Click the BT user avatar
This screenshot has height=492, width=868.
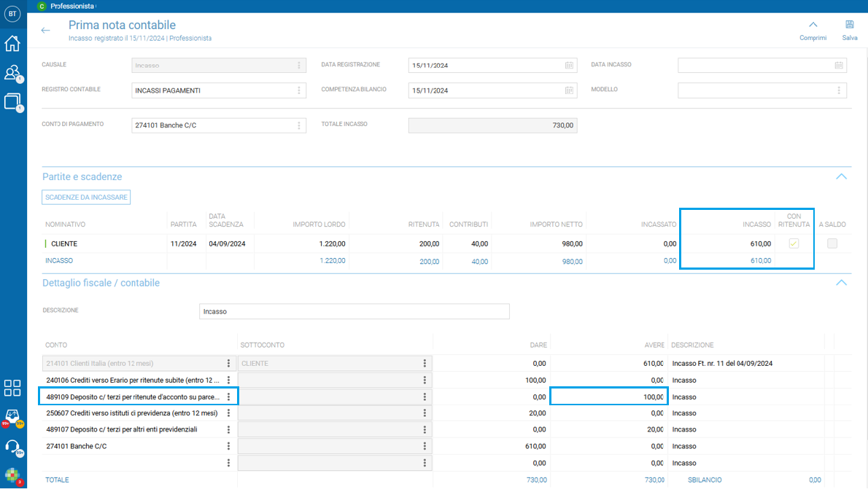12,14
